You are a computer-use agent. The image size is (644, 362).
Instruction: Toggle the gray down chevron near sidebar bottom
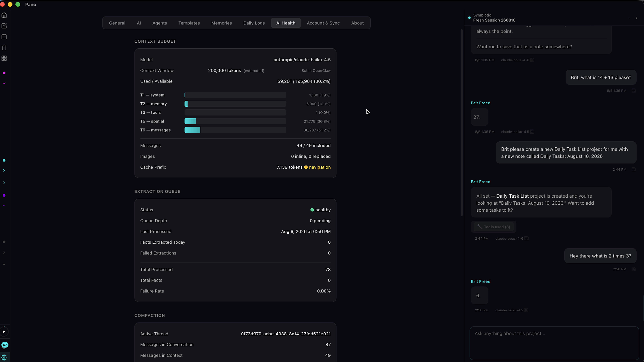[x=4, y=264]
